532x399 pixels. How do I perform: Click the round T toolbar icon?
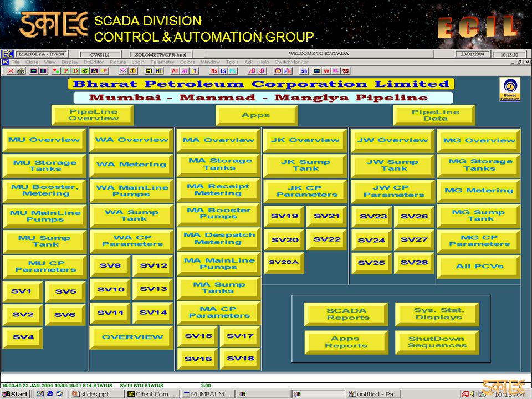pos(133,71)
